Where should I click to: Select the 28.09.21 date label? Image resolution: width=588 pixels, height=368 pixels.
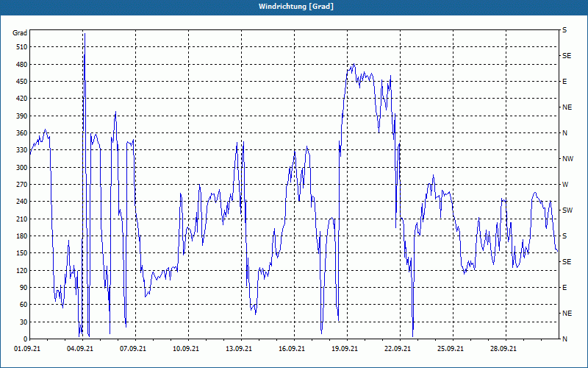point(503,349)
